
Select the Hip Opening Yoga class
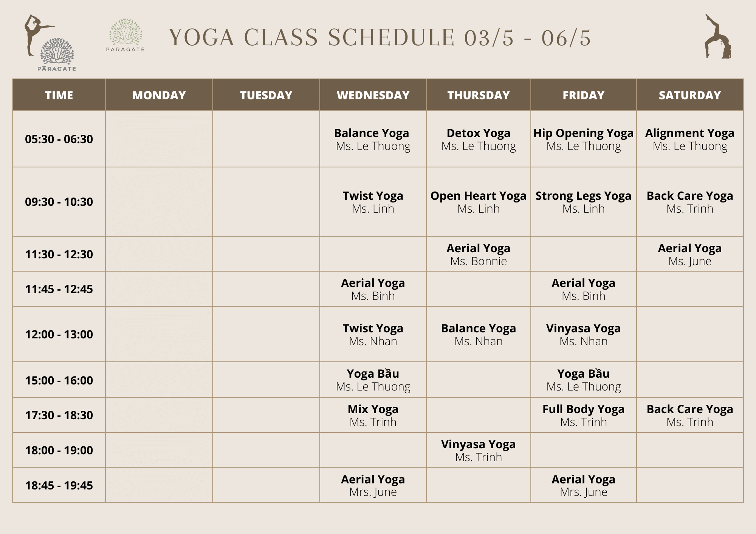point(584,139)
